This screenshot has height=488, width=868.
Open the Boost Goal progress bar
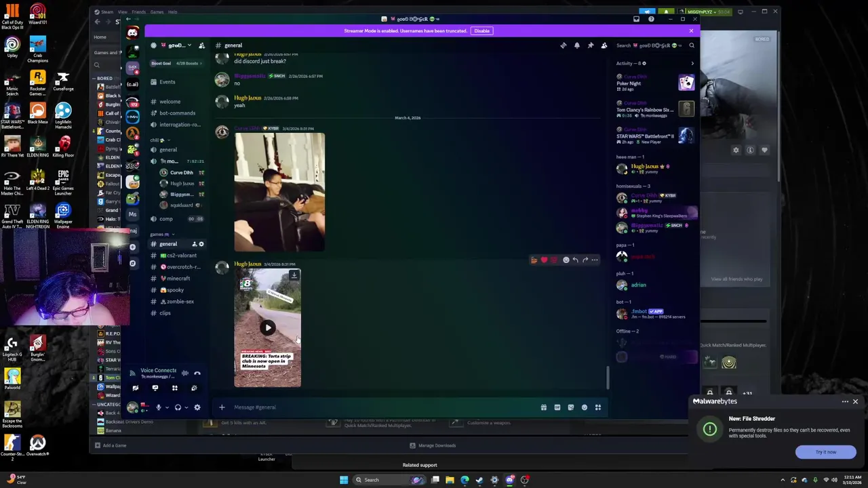tap(175, 63)
